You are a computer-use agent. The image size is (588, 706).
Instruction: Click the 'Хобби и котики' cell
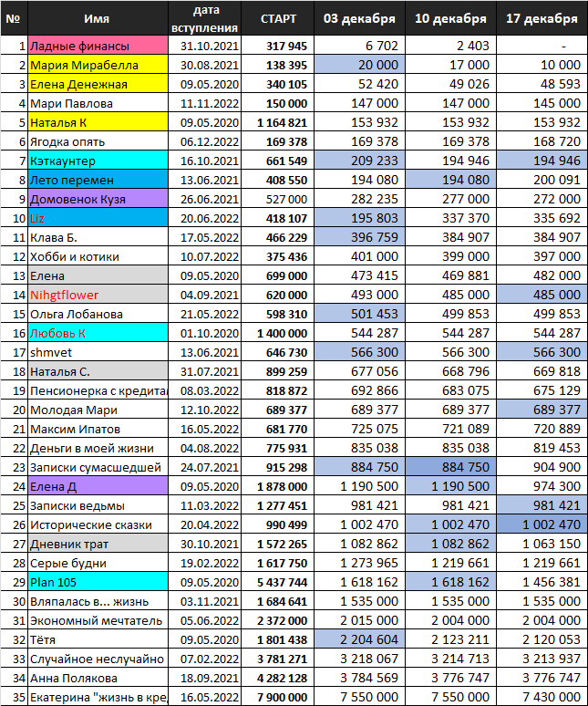(98, 256)
